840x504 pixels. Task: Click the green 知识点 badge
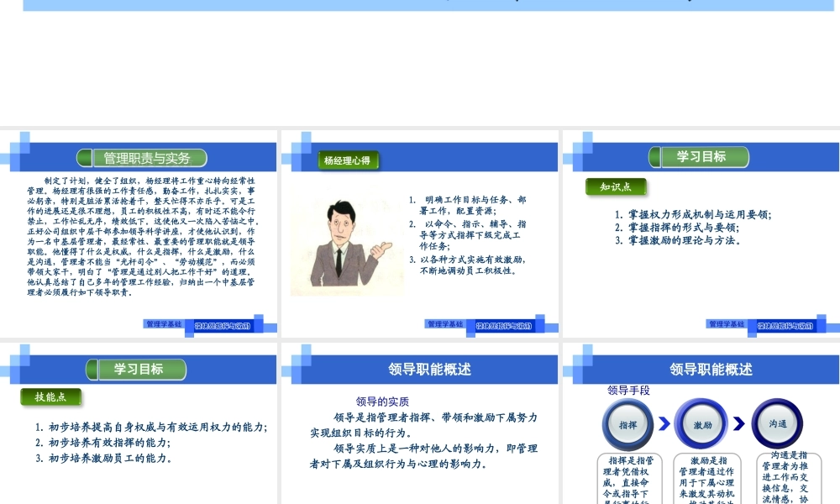(x=616, y=187)
